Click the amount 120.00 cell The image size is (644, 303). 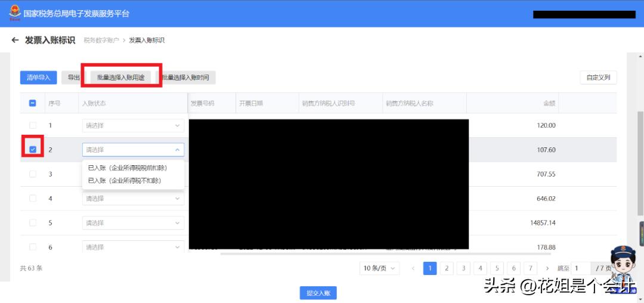point(546,126)
